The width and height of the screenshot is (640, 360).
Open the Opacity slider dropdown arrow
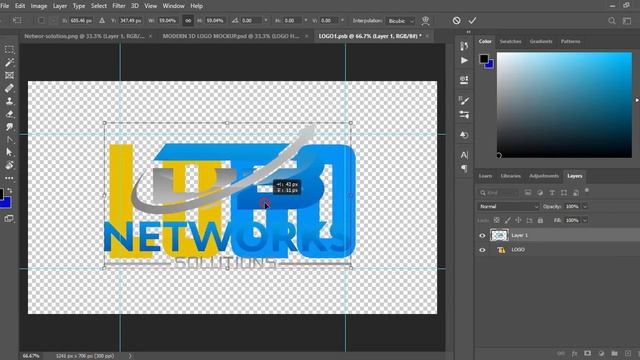[585, 207]
